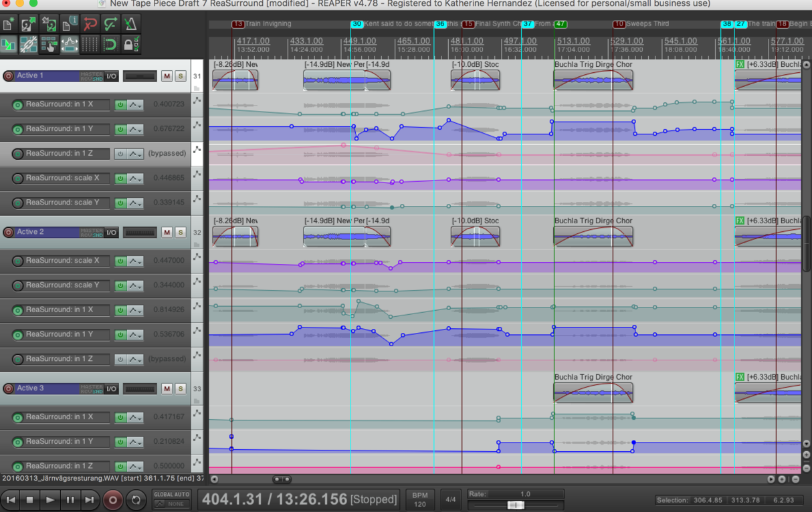Solo the Active 2 track
This screenshot has height=512, width=812.
pos(181,233)
